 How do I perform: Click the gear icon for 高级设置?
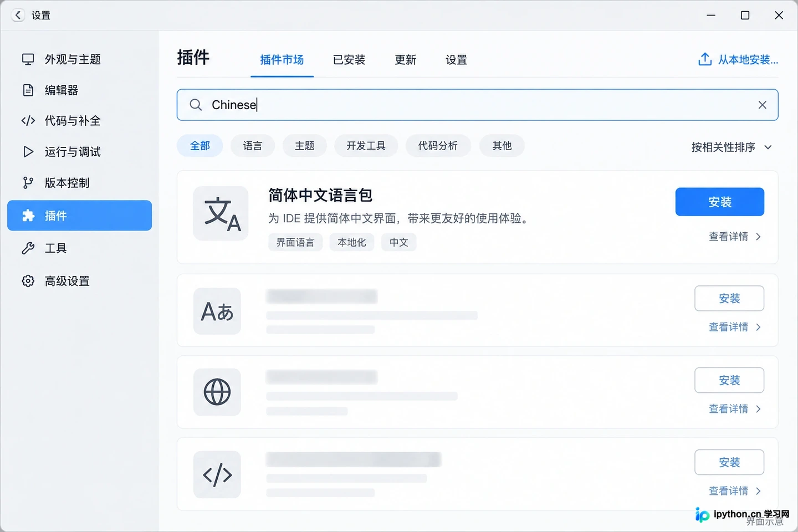(x=28, y=281)
